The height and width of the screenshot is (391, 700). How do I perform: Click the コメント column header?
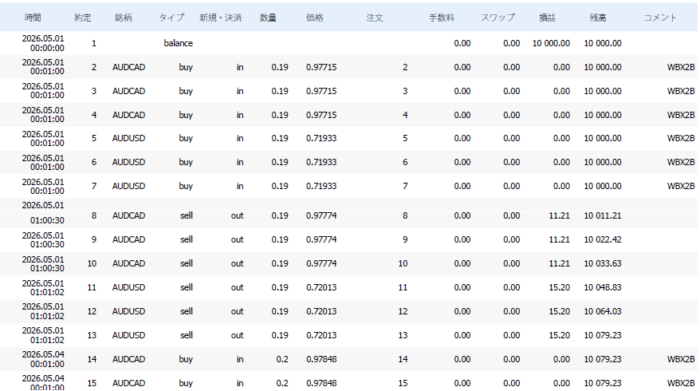tap(660, 17)
